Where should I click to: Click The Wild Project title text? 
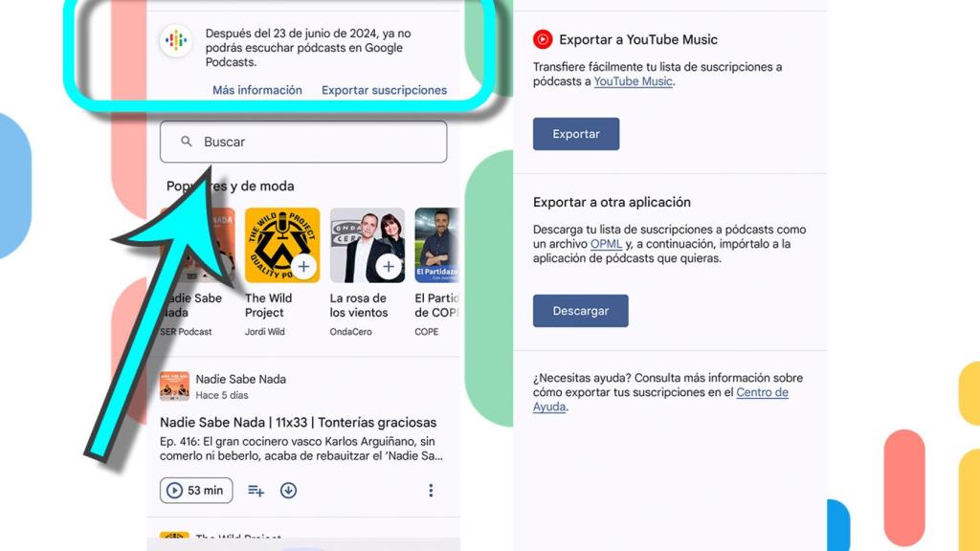click(x=269, y=305)
